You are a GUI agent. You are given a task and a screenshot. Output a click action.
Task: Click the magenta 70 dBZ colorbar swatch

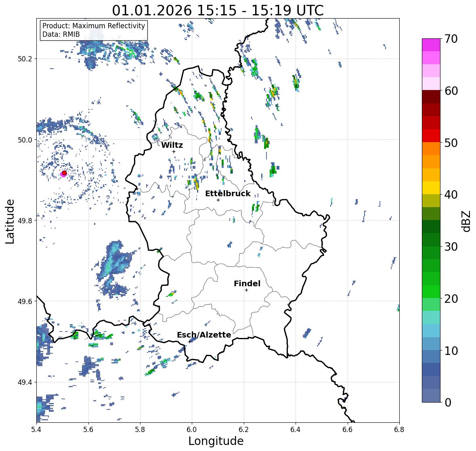(x=431, y=45)
